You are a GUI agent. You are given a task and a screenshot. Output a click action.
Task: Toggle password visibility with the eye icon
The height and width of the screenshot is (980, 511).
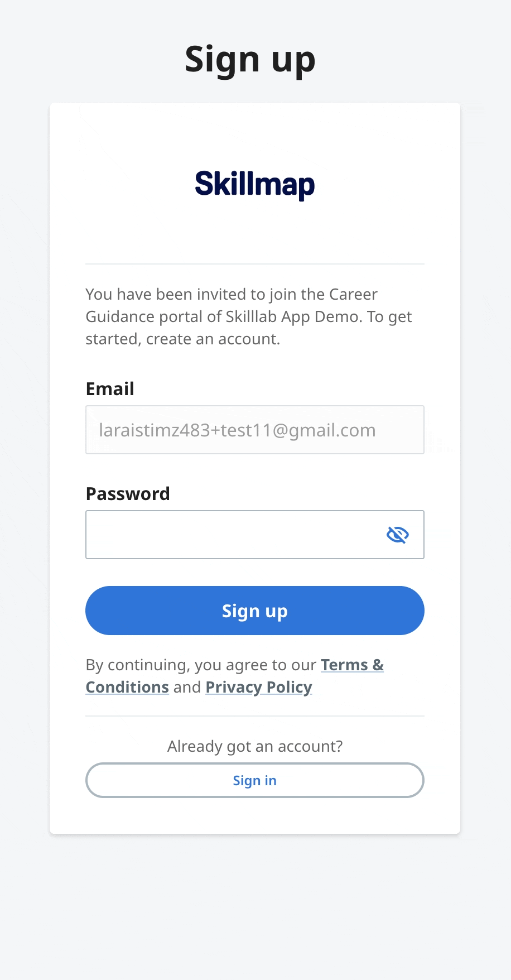398,535
